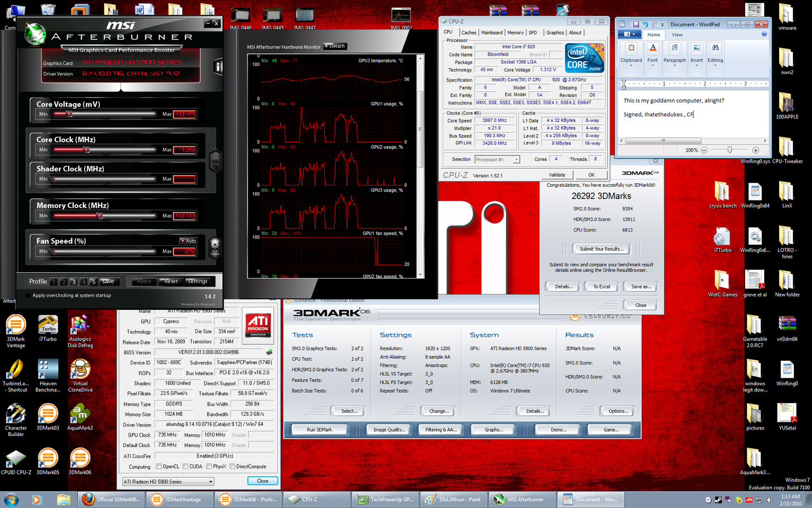
Task: Switch to the Memory tab in CPU-Z
Action: 515,33
